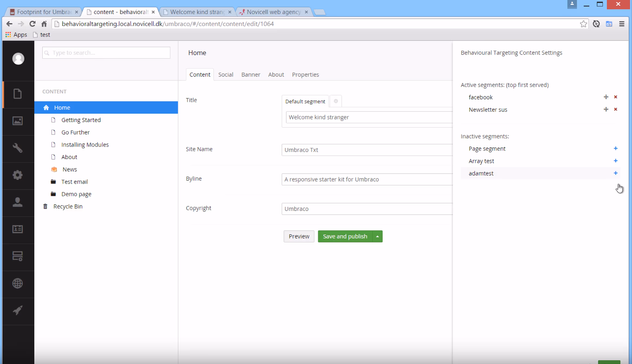
Task: Switch to the Social tab
Action: click(x=226, y=75)
